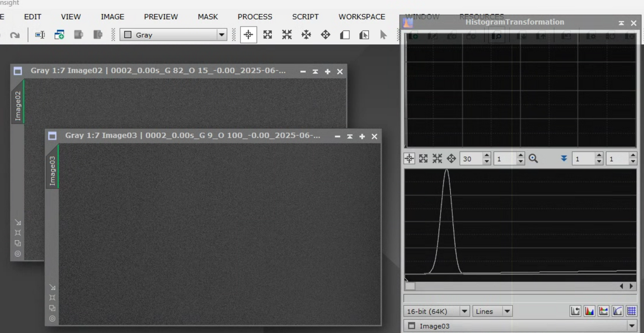Image resolution: width=644 pixels, height=333 pixels.
Task: Click the new image window icon with green plus
Action: point(59,35)
